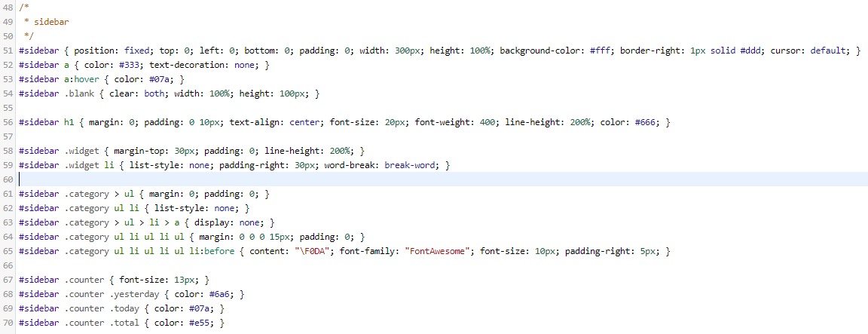The image size is (868, 334).
Task: Click the 'default' cursor value
Action: pyautogui.click(x=827, y=51)
